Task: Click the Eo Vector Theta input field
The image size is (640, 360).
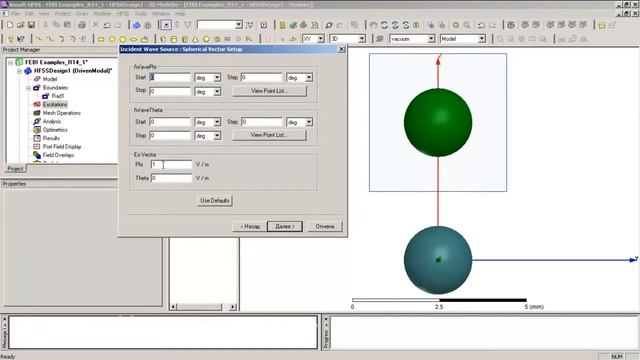Action: (171, 178)
